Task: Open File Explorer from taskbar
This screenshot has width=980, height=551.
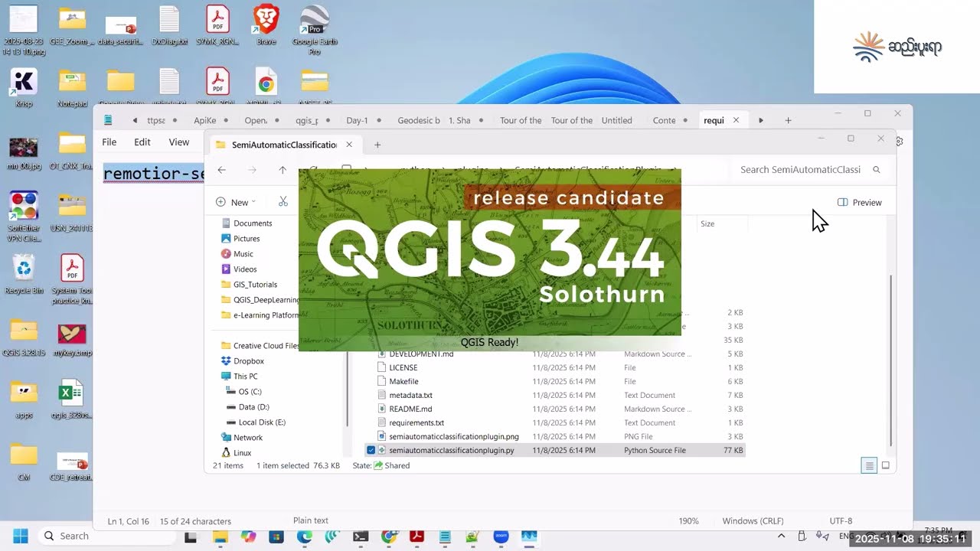Action: tap(220, 536)
